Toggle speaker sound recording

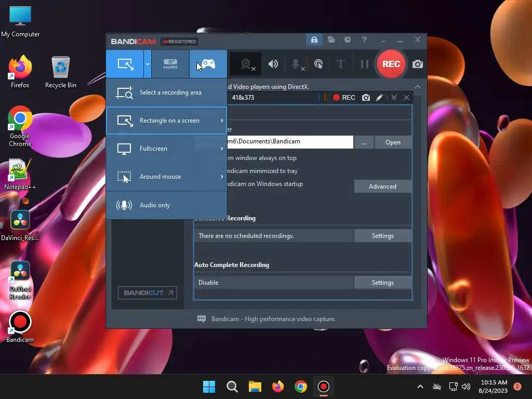tap(273, 64)
